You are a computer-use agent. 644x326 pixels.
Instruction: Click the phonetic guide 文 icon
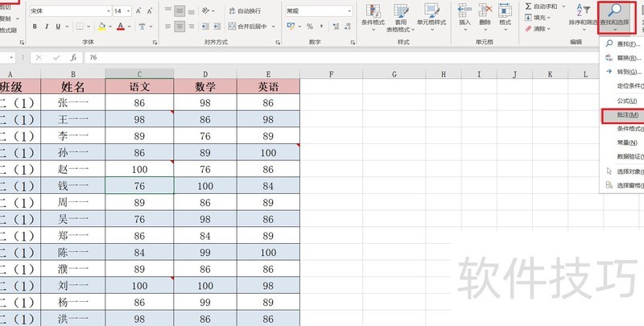(x=142, y=27)
